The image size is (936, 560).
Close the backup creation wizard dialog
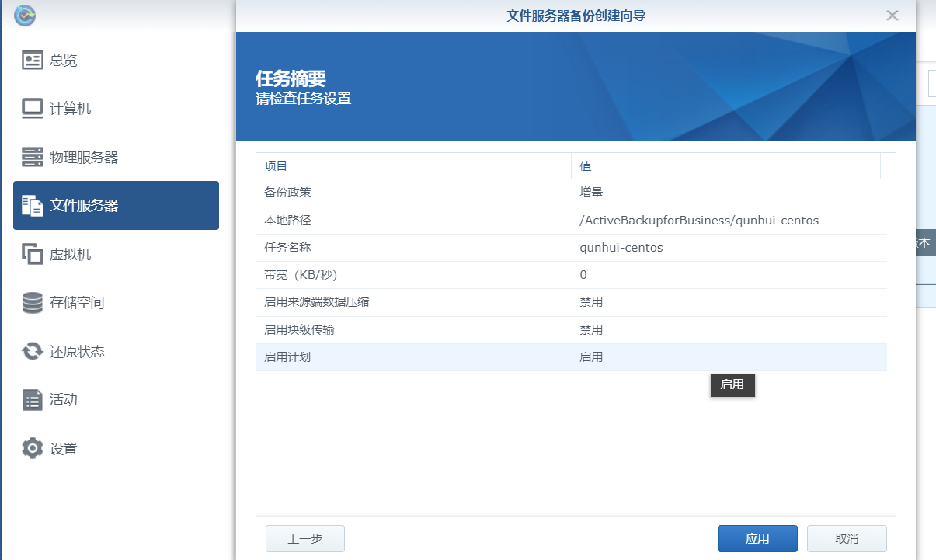893,16
